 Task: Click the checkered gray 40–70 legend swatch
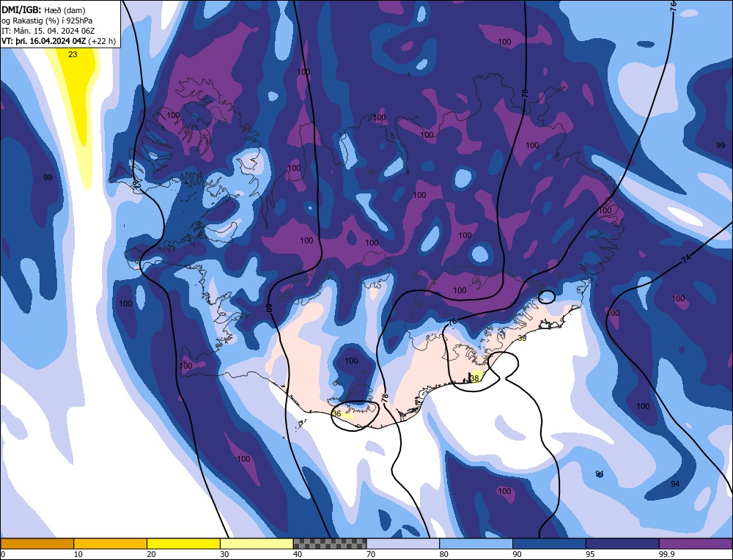(330, 543)
